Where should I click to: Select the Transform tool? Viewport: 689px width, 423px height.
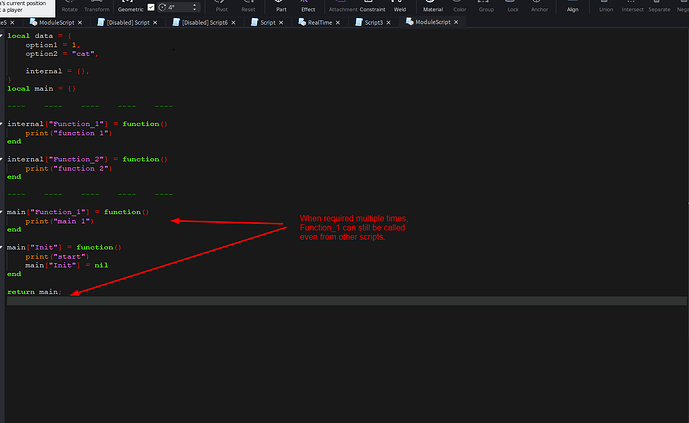click(97, 6)
